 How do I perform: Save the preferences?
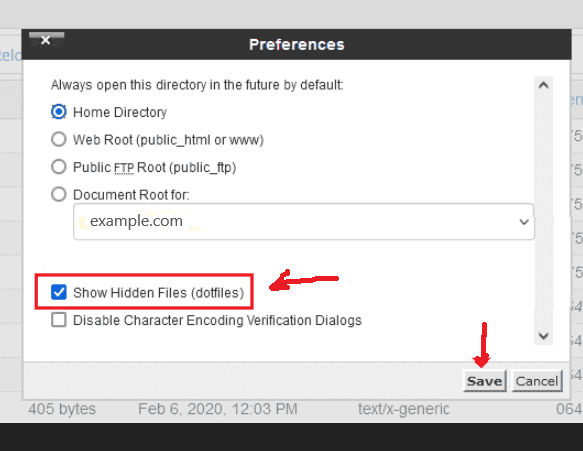(x=484, y=381)
